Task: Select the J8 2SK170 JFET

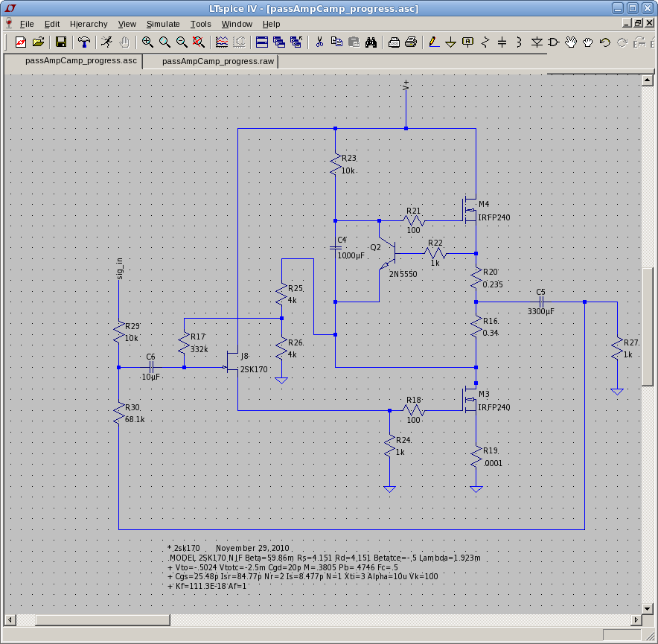Action: [232, 362]
